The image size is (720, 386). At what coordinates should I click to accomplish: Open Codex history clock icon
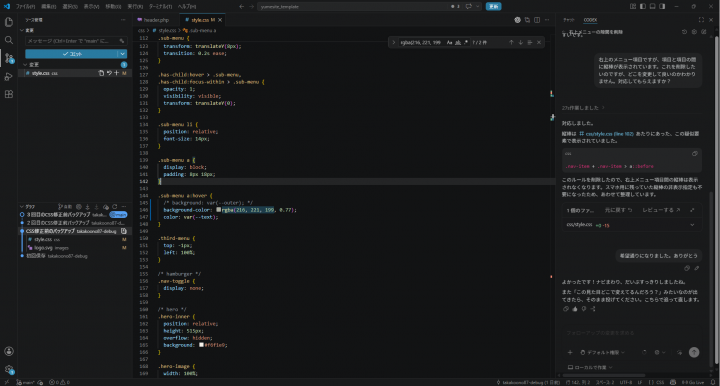(684, 32)
